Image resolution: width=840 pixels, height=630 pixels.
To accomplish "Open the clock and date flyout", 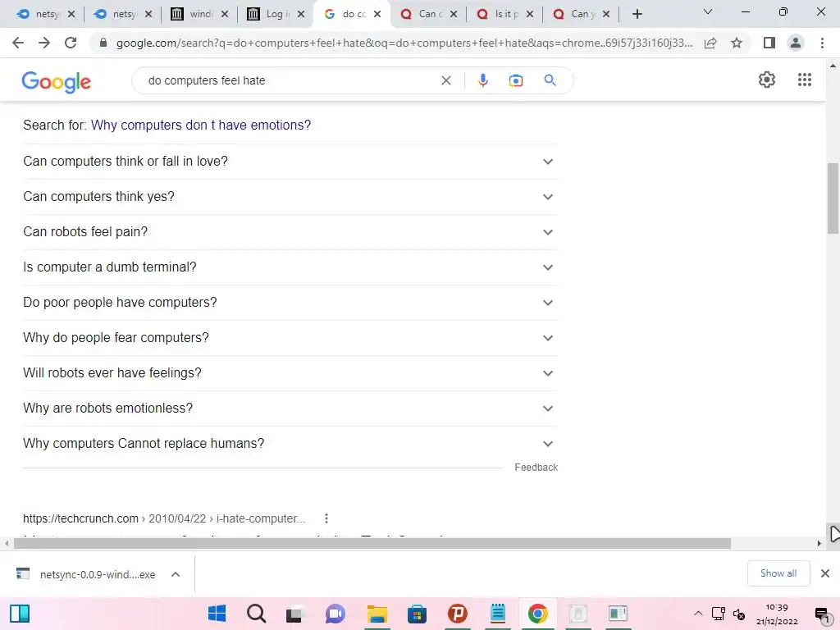I will click(x=777, y=614).
